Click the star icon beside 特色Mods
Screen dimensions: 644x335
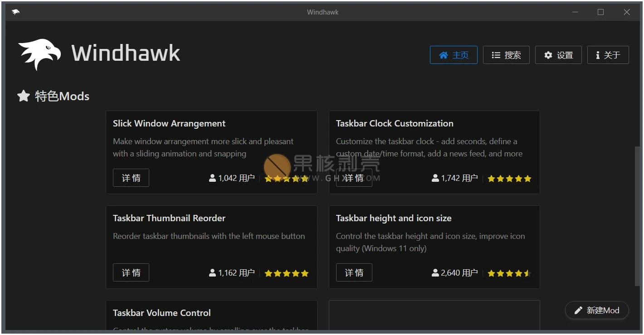coord(24,96)
